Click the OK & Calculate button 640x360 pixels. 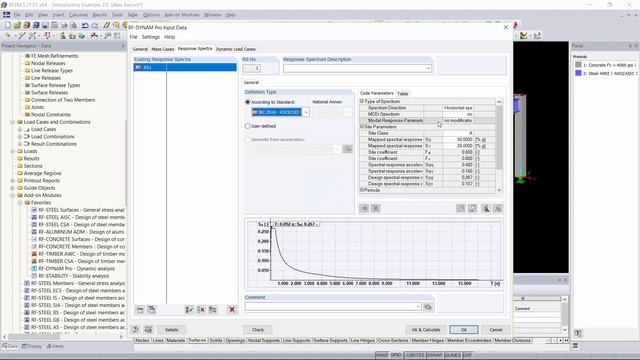(x=426, y=329)
